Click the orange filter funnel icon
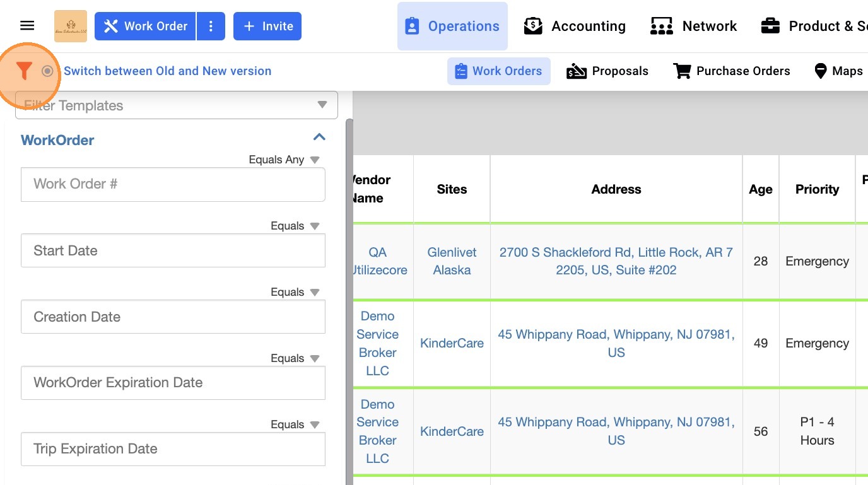 pos(24,71)
